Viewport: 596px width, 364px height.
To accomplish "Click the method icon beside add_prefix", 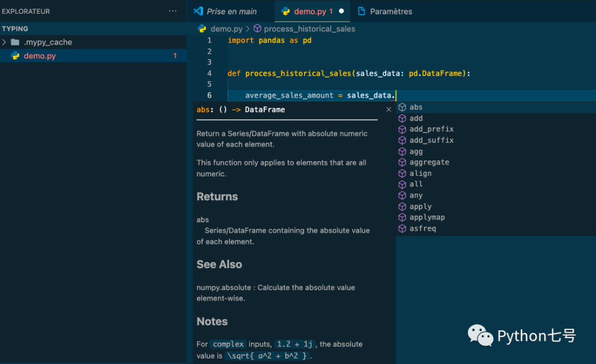I will coord(402,129).
